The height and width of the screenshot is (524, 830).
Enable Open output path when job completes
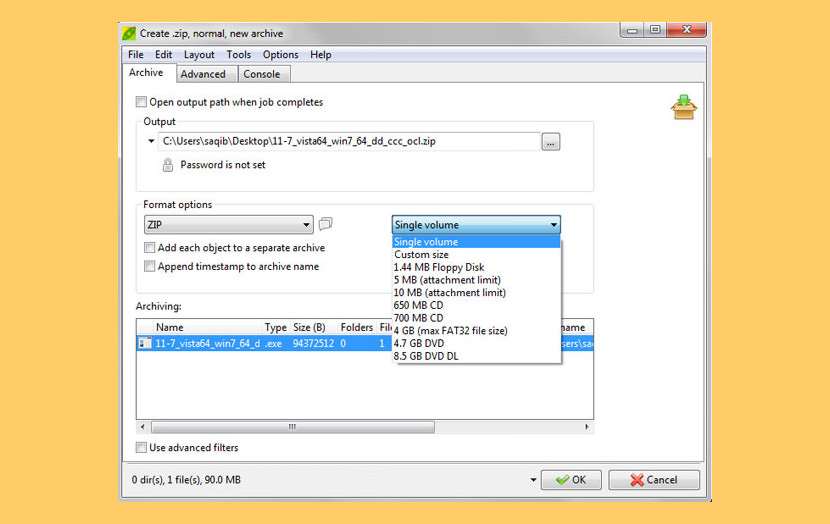click(141, 102)
